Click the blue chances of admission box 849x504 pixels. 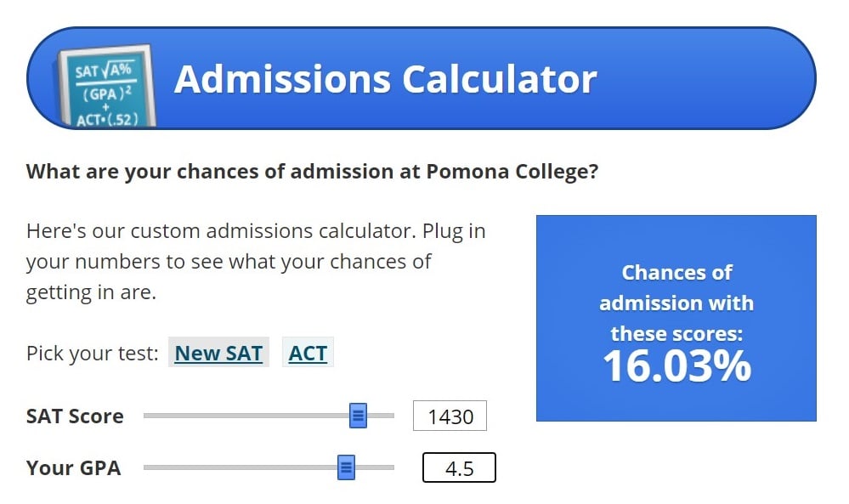click(676, 319)
